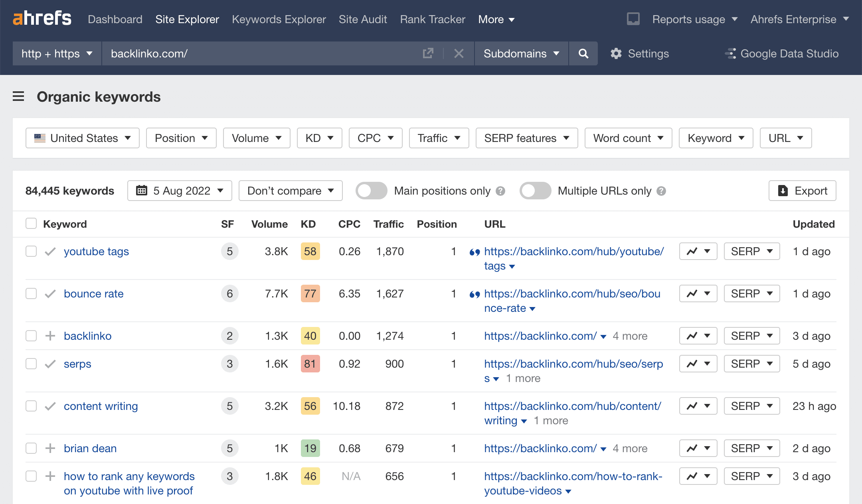Clear the target input using the X icon
Screen dimensions: 862x504
(x=459, y=53)
